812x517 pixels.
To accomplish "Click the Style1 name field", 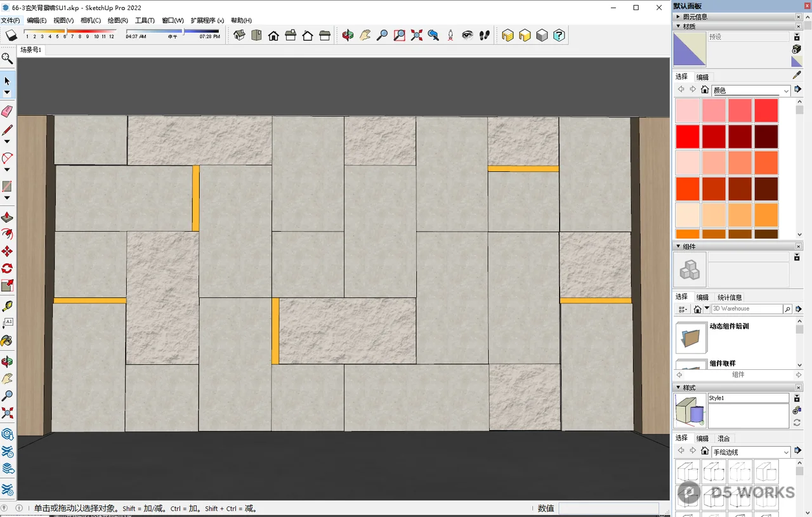I will coord(749,398).
